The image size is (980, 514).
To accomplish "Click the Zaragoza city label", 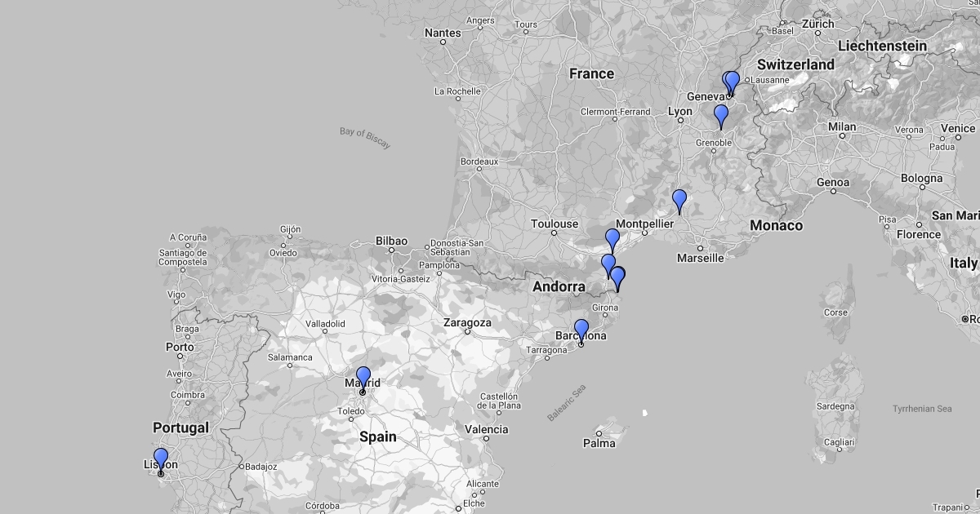I will pos(467,322).
